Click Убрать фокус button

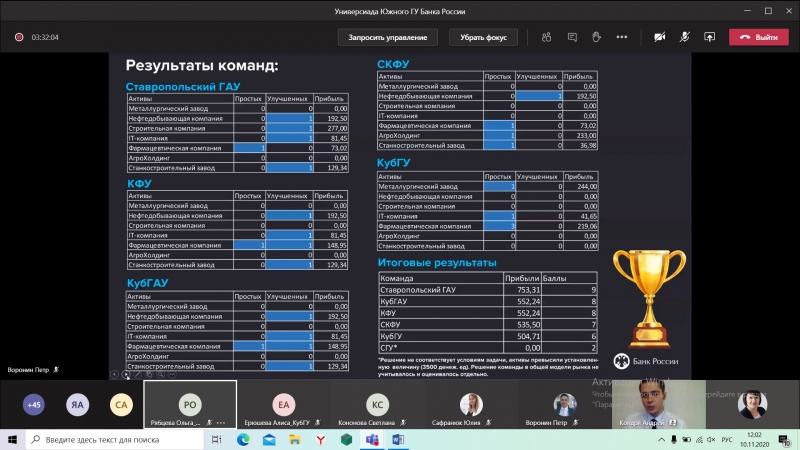(x=483, y=37)
